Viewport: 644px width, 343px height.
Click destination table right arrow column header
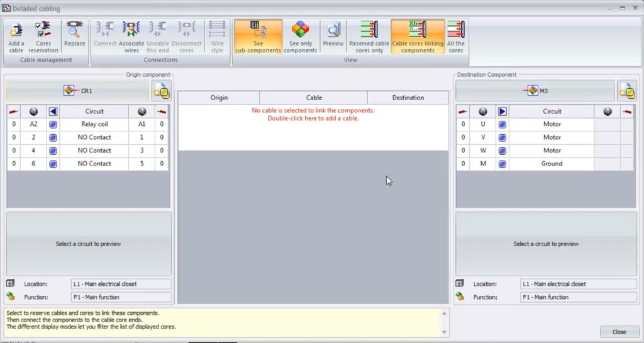click(x=502, y=111)
